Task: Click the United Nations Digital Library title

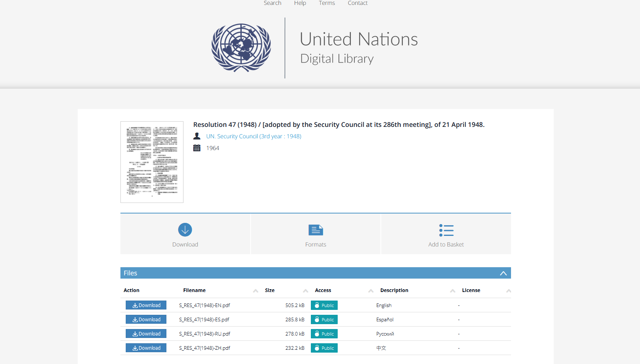Action: pos(359,48)
